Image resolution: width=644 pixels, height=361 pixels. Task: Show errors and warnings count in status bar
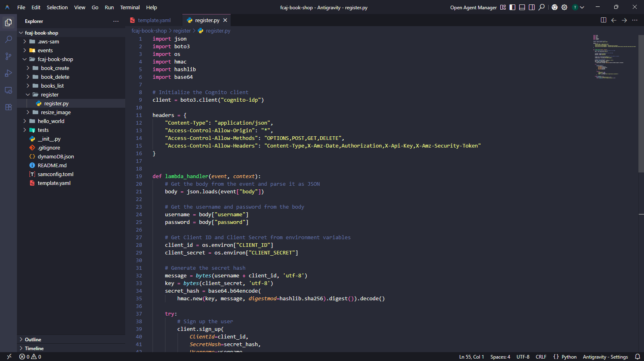[30, 357]
